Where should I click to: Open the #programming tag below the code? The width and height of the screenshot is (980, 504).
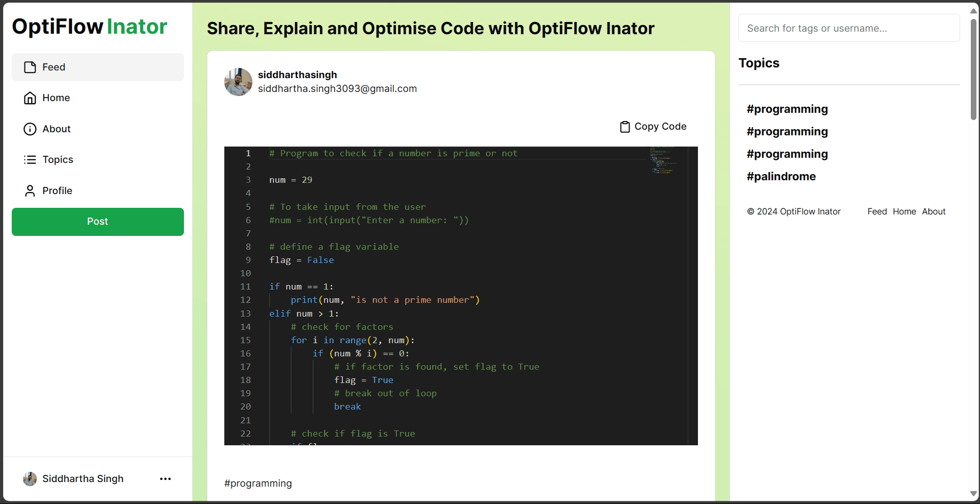(x=258, y=484)
